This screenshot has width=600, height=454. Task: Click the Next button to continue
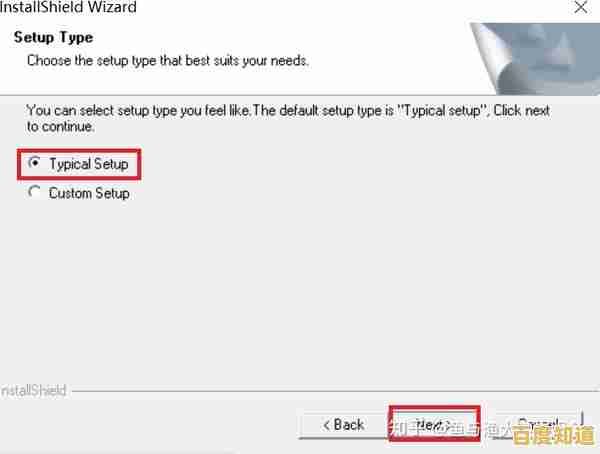[434, 424]
